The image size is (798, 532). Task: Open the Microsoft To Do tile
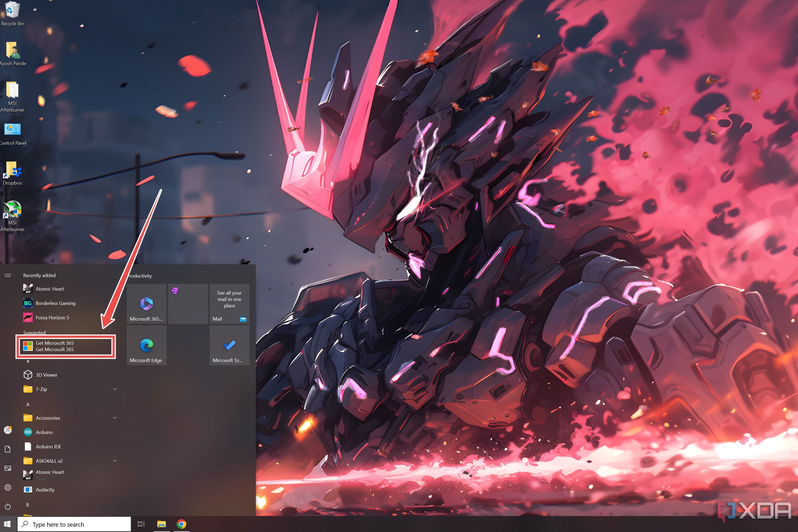click(x=229, y=345)
